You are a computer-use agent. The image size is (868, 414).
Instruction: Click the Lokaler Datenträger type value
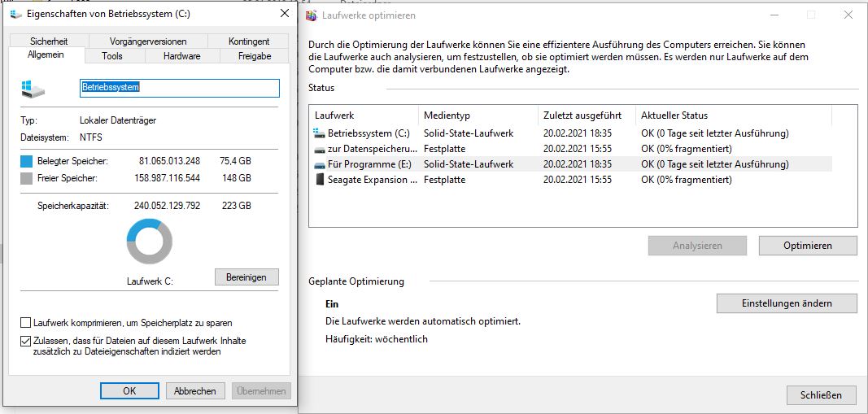(118, 120)
